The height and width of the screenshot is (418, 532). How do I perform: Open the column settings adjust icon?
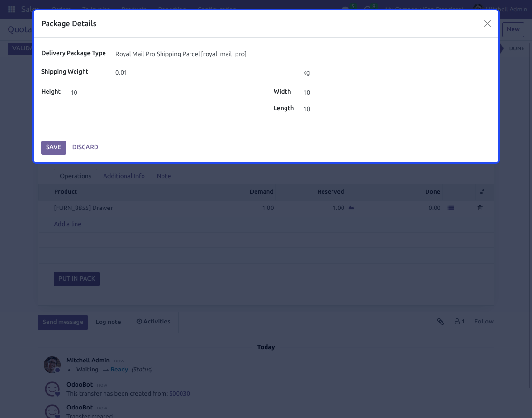click(x=482, y=192)
